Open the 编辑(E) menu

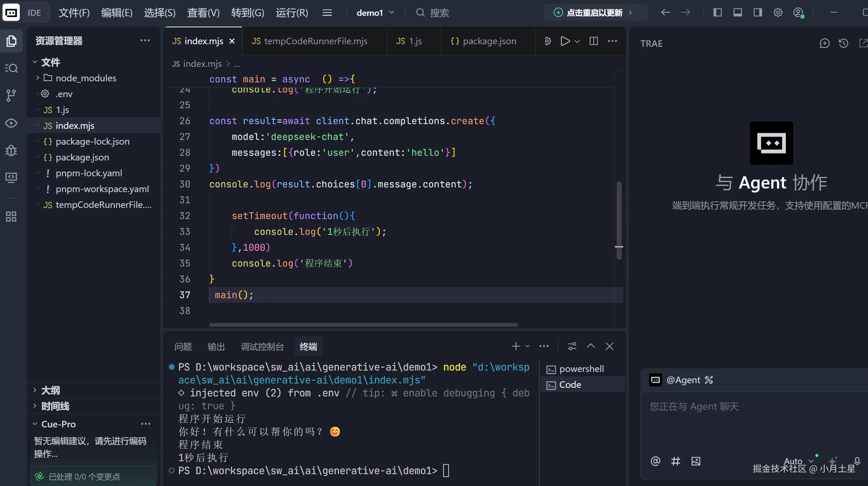pyautogui.click(x=117, y=13)
